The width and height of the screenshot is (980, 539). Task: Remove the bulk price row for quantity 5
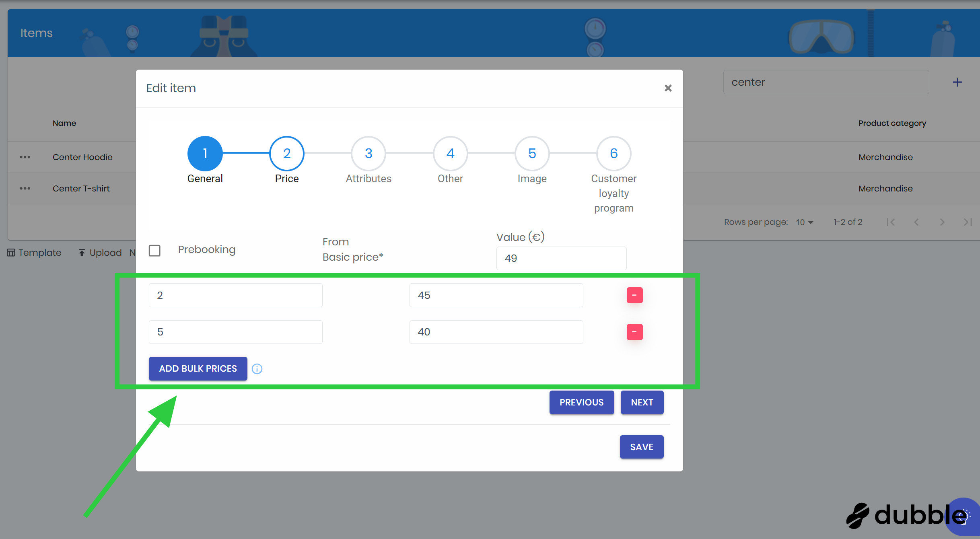634,332
